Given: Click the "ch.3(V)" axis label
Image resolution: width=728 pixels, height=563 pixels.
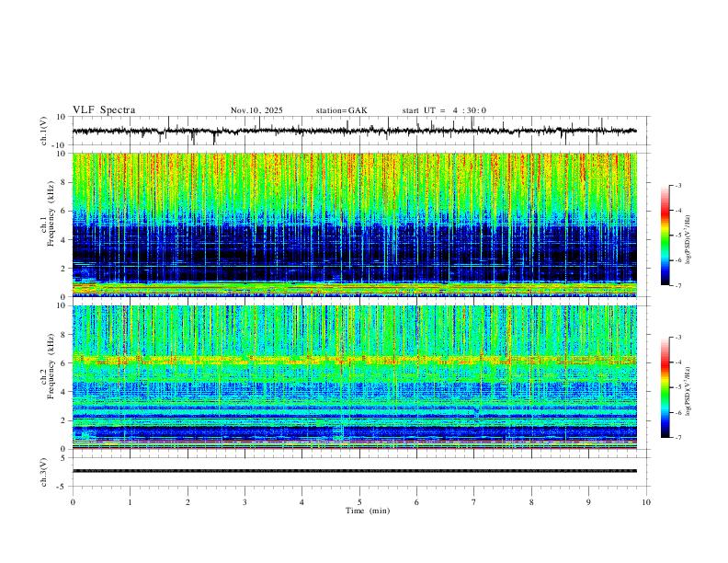Looking at the screenshot, I should pos(44,473).
